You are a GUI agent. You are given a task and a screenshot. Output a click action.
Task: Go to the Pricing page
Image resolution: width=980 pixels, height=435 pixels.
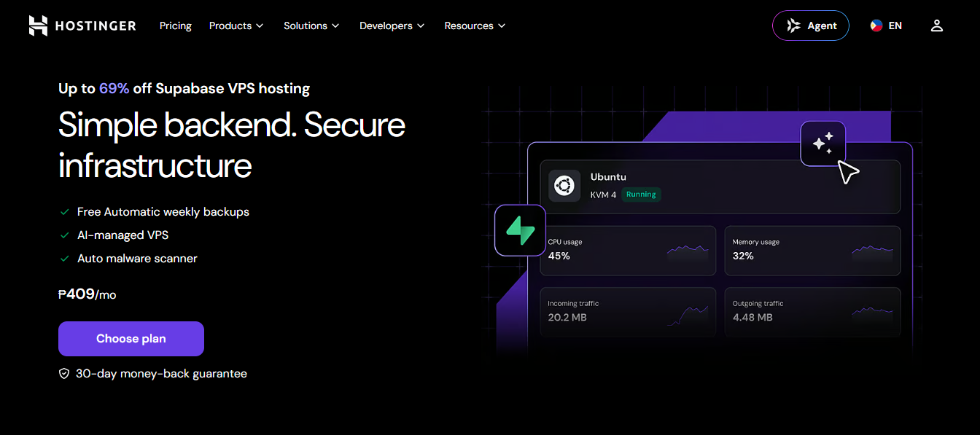coord(176,26)
